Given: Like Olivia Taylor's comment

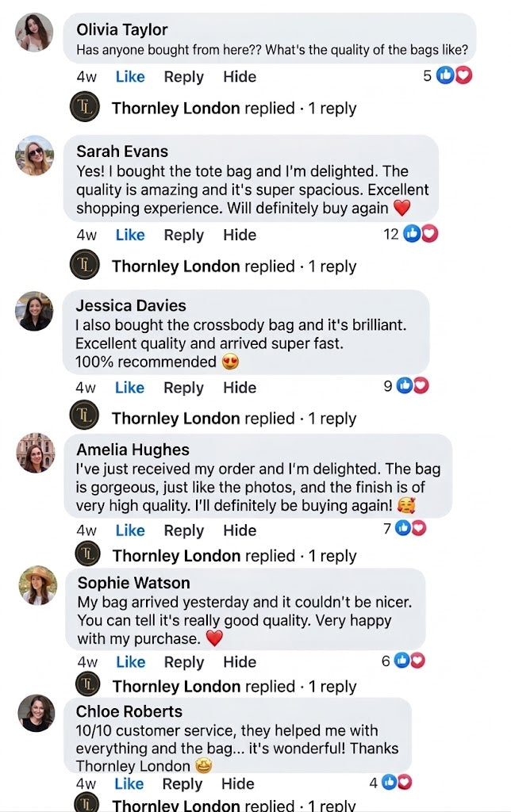Looking at the screenshot, I should (130, 77).
